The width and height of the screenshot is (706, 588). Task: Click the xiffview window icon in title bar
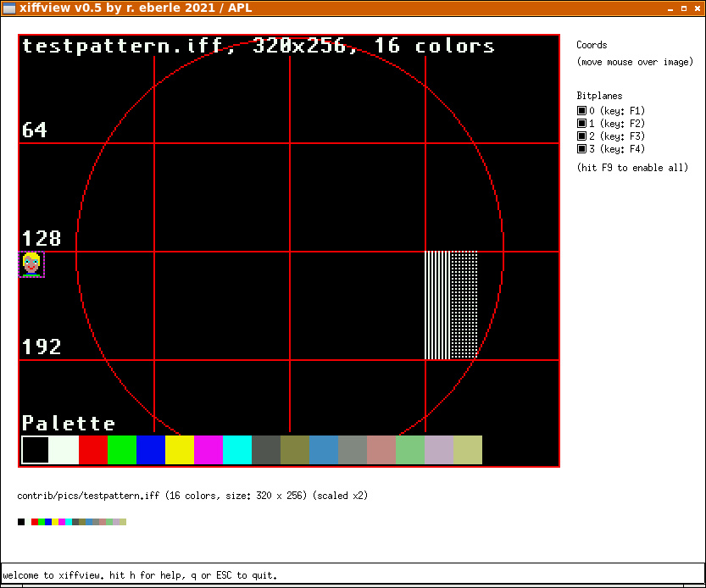(x=9, y=8)
